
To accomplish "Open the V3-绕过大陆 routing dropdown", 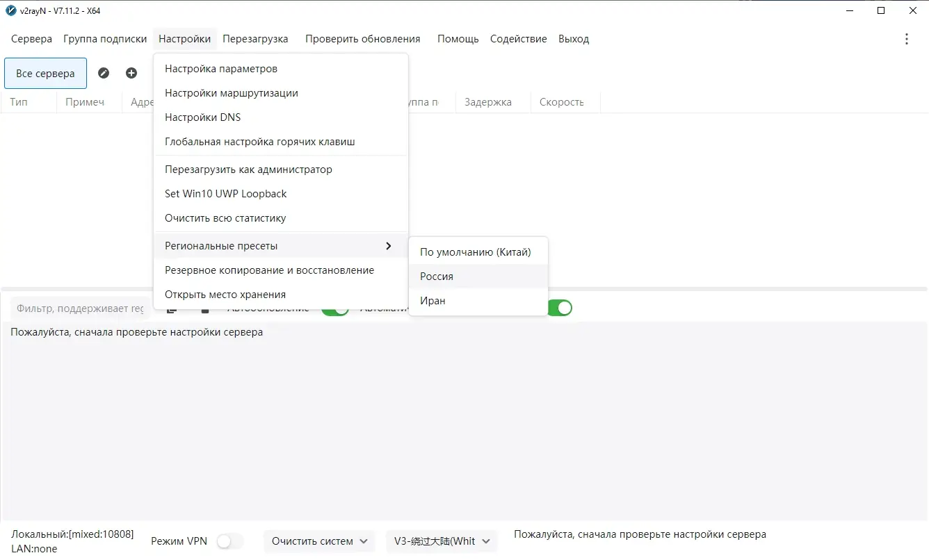I will pyautogui.click(x=442, y=541).
